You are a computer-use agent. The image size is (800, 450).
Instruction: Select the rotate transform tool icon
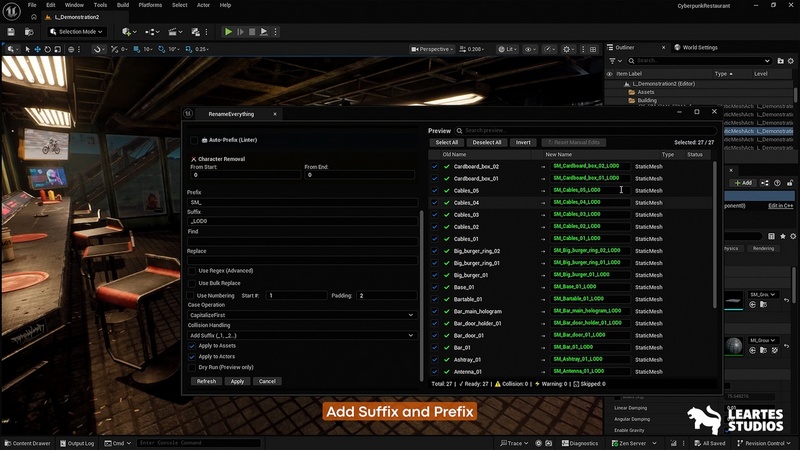50,49
